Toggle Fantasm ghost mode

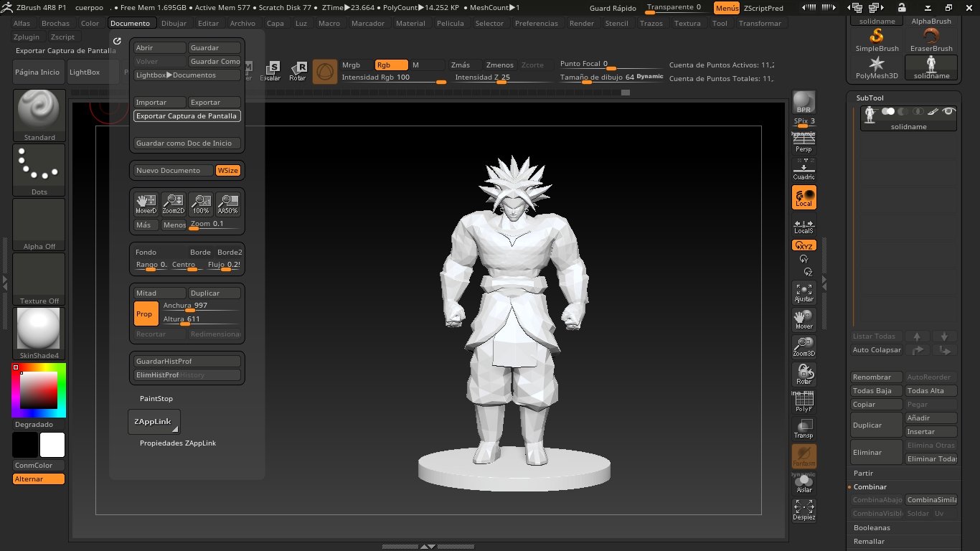804,456
